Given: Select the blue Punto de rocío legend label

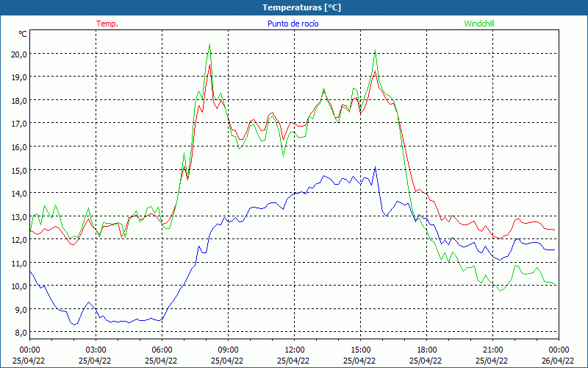Looking at the screenshot, I should (293, 24).
